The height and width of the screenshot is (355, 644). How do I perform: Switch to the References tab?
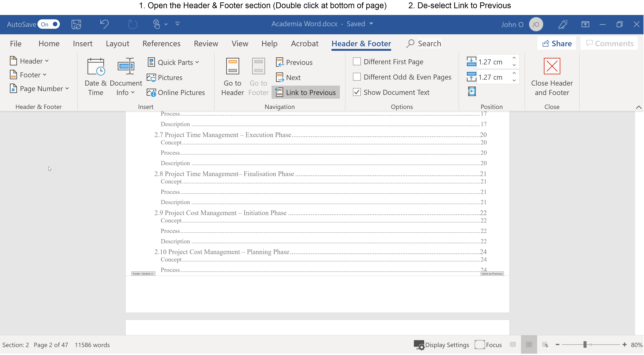161,43
